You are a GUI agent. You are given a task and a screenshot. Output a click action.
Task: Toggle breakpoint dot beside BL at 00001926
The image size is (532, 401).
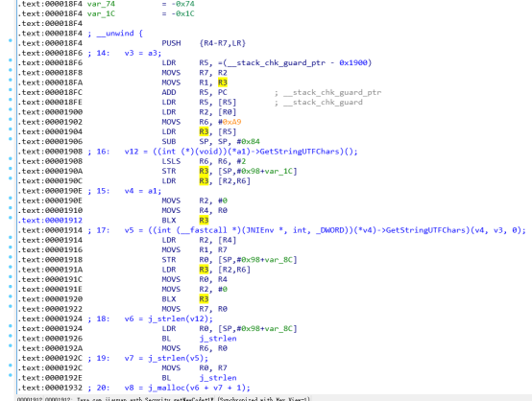coord(11,336)
